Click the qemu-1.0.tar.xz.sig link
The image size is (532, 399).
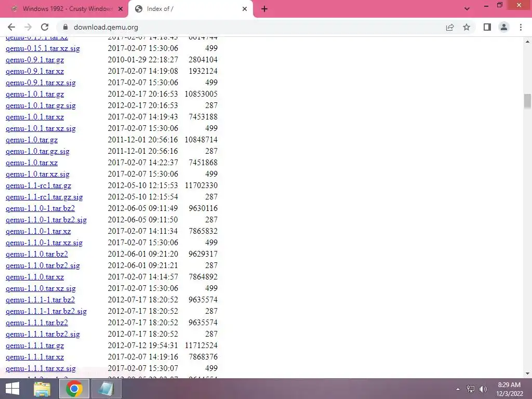[37, 175]
